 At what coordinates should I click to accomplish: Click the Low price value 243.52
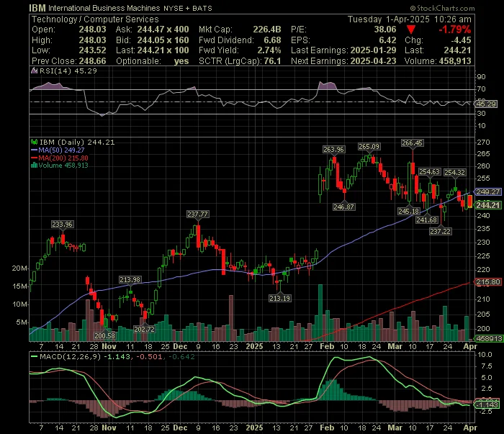(x=93, y=50)
